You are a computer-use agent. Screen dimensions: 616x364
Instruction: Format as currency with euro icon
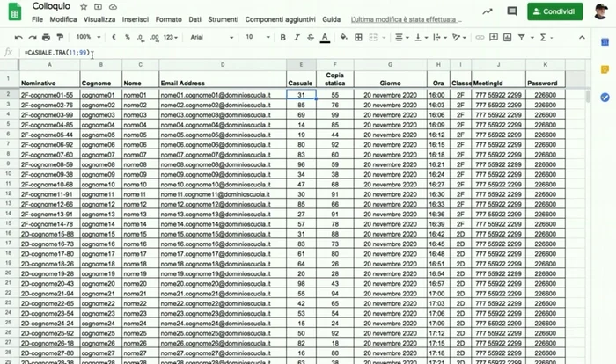pos(114,37)
